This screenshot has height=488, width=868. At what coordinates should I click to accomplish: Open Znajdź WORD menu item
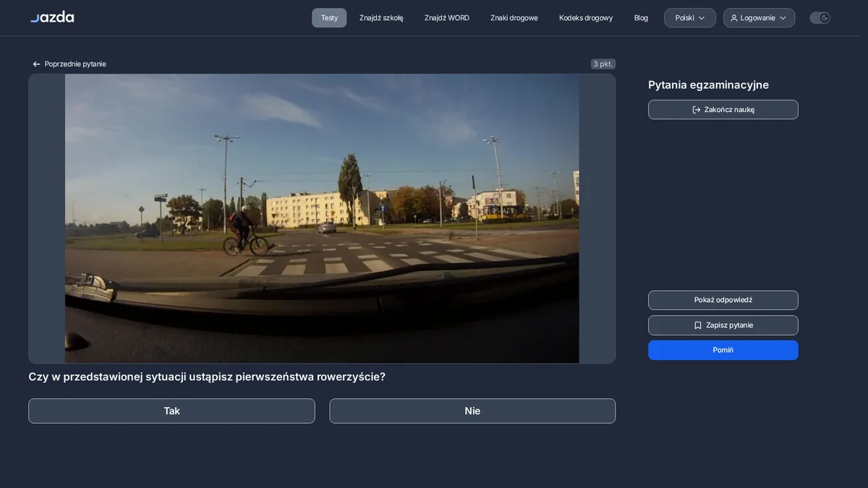(447, 18)
